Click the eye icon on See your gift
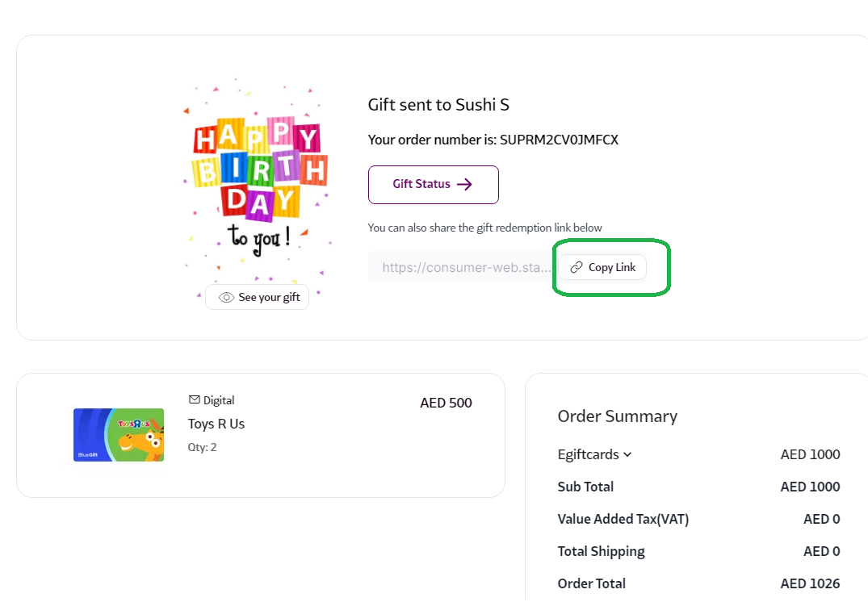The image size is (868, 602). (226, 298)
